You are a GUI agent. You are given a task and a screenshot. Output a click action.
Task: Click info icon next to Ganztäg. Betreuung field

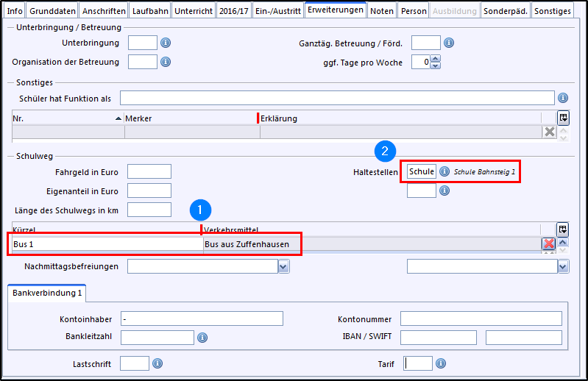449,43
